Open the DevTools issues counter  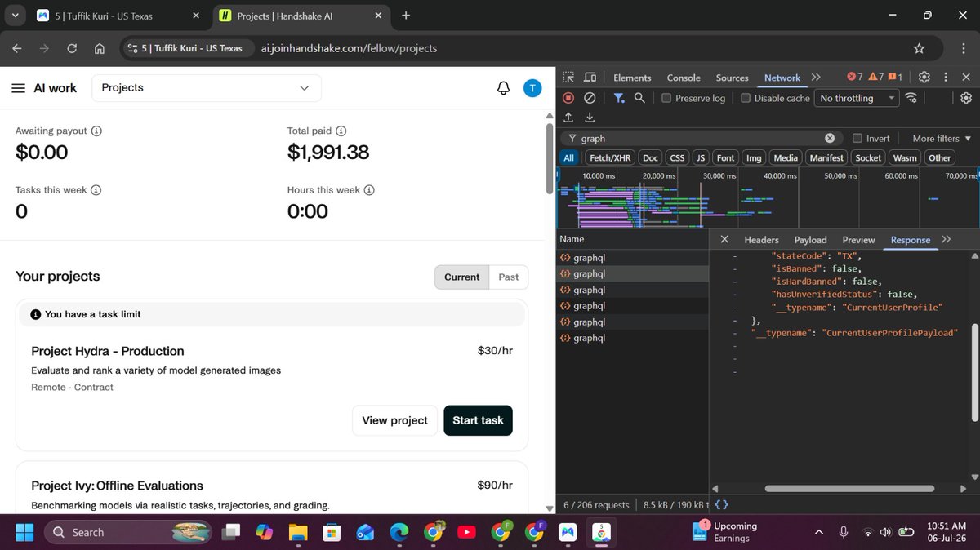point(895,77)
